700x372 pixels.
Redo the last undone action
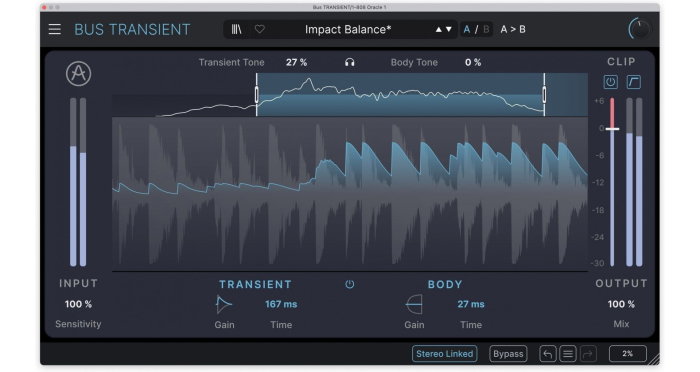click(588, 354)
